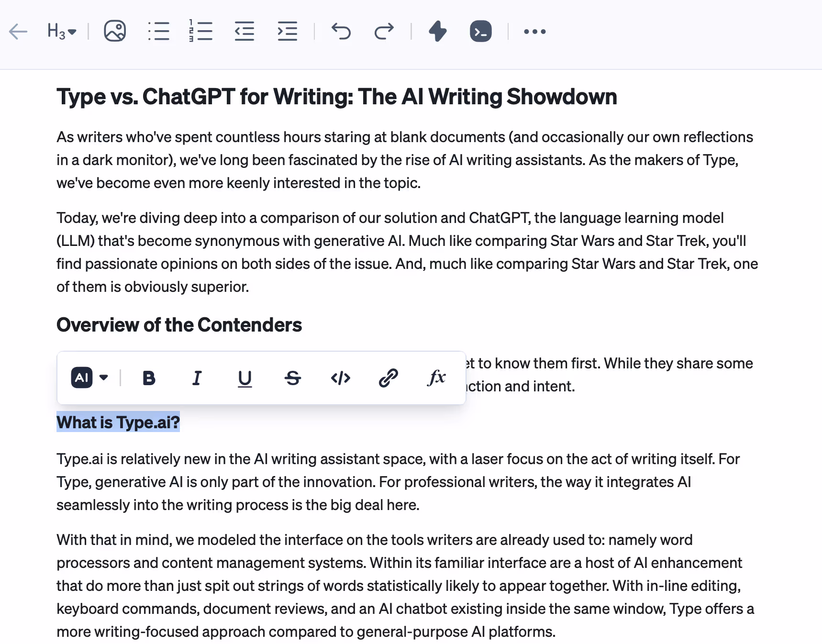Toggle inline code formatting
Viewport: 822px width, 644px height.
(341, 378)
